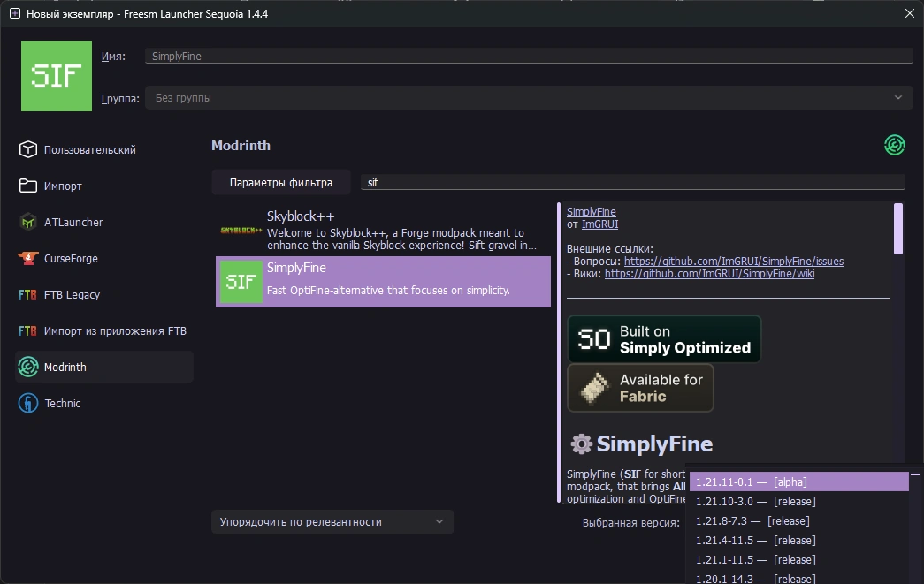Click the FTB app import icon
This screenshot has width=924, height=584.
[27, 330]
